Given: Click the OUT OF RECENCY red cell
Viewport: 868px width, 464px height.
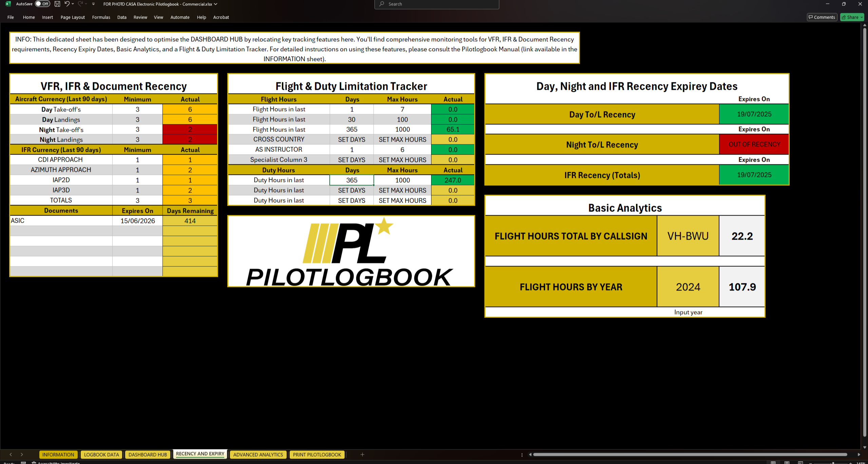Looking at the screenshot, I should coord(754,144).
